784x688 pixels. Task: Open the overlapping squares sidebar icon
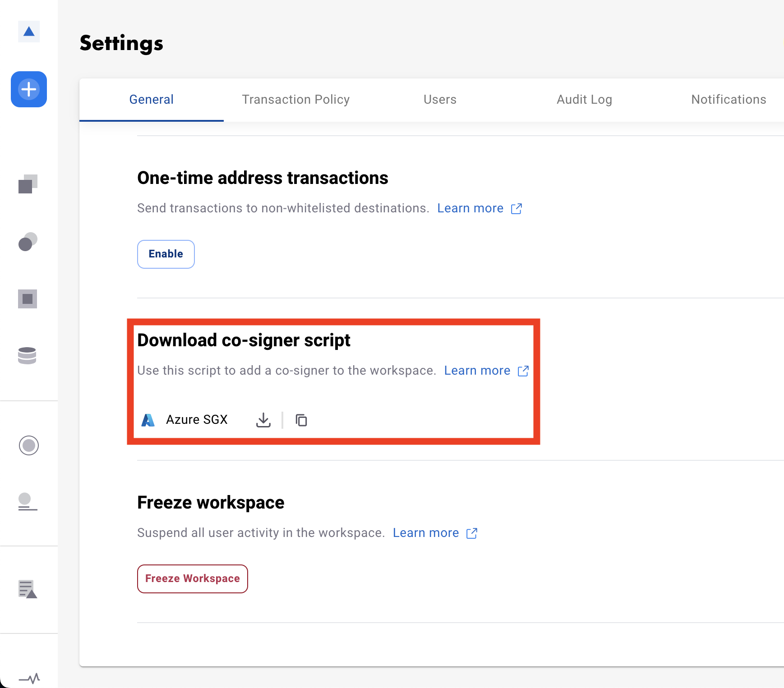28,184
